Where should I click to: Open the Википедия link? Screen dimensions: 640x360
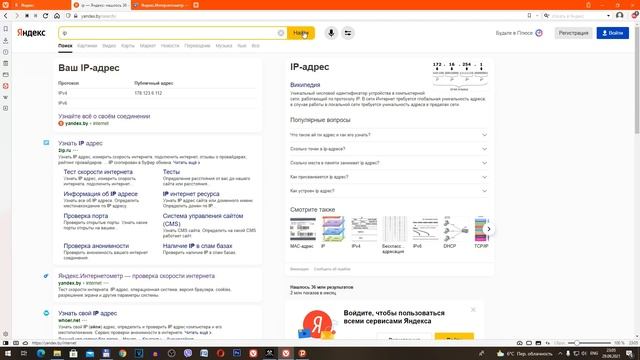305,85
